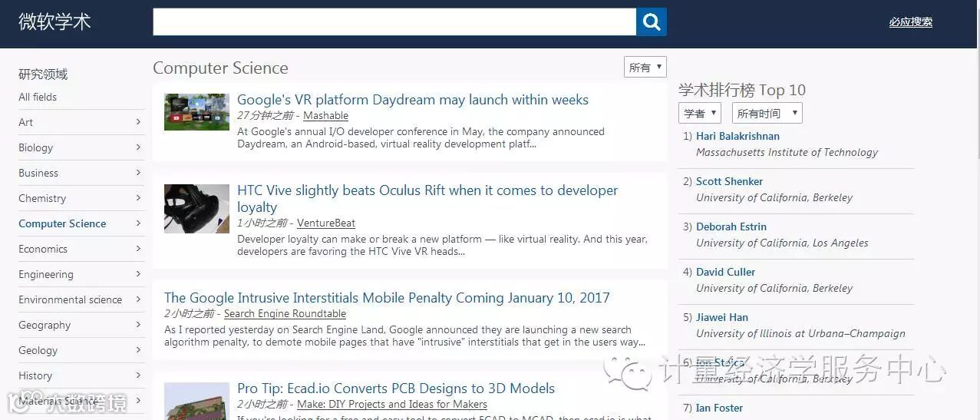Click the 1小时之前 timestamp

tap(262, 223)
